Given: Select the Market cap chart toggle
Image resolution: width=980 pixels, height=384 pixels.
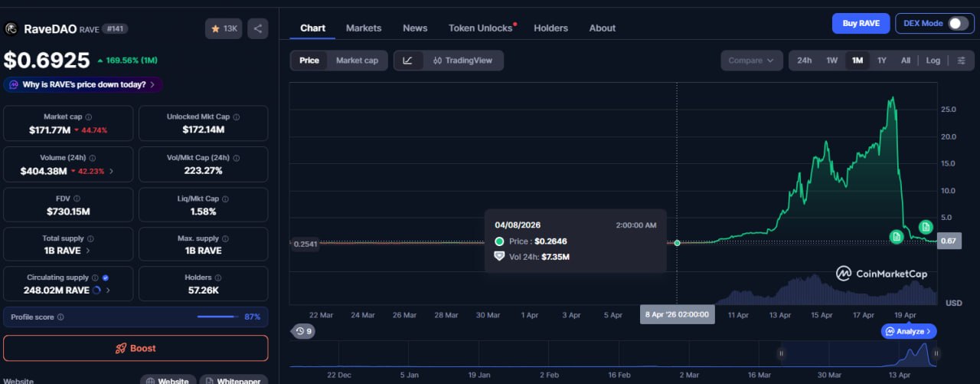Looking at the screenshot, I should point(357,61).
